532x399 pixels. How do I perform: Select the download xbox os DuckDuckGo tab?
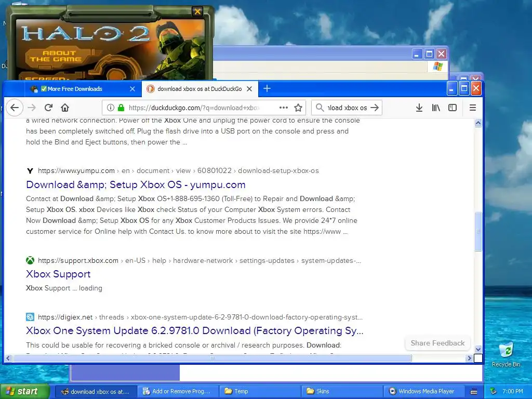tap(199, 89)
